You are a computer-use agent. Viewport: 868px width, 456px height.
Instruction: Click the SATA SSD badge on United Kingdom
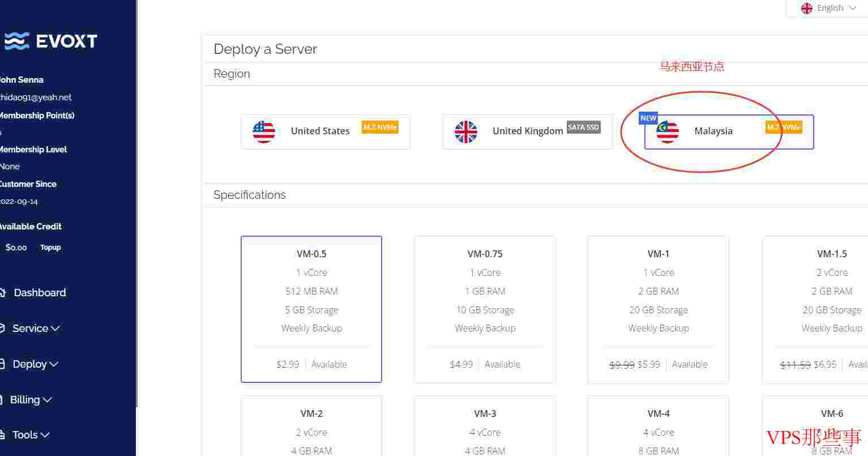(583, 127)
